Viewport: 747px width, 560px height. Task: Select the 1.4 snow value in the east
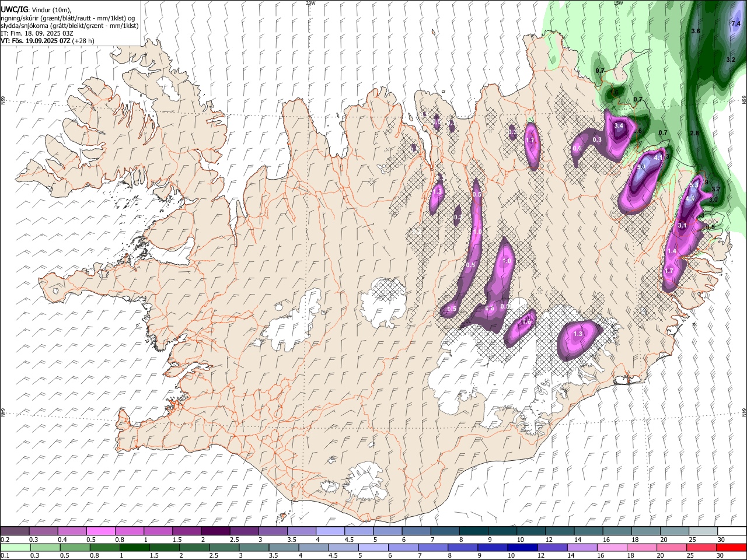[x=671, y=251]
